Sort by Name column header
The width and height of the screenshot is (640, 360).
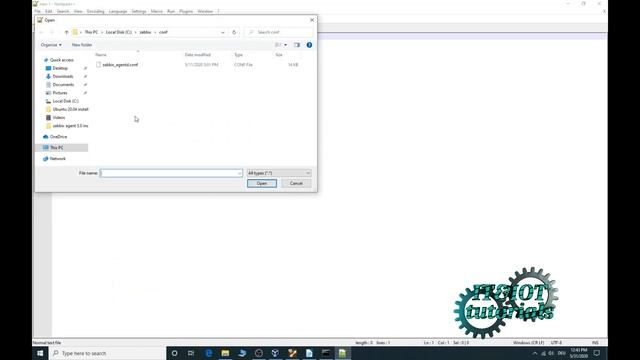click(x=101, y=55)
